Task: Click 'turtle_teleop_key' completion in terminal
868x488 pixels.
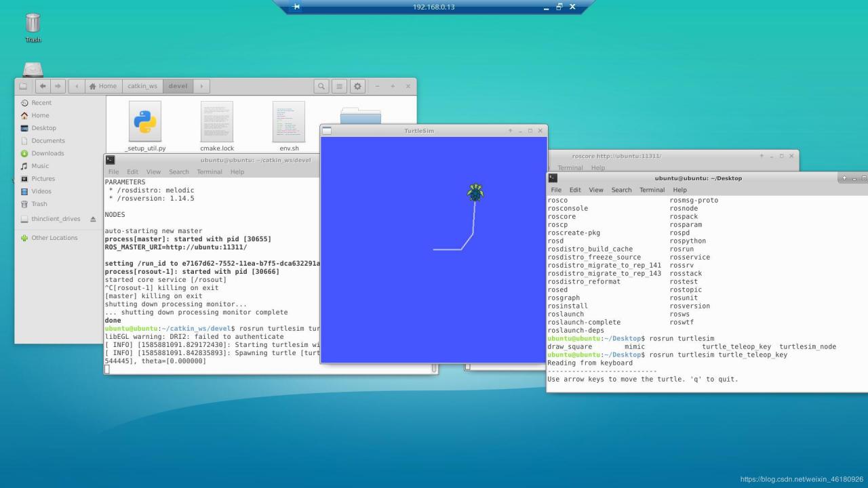Action: coord(736,346)
